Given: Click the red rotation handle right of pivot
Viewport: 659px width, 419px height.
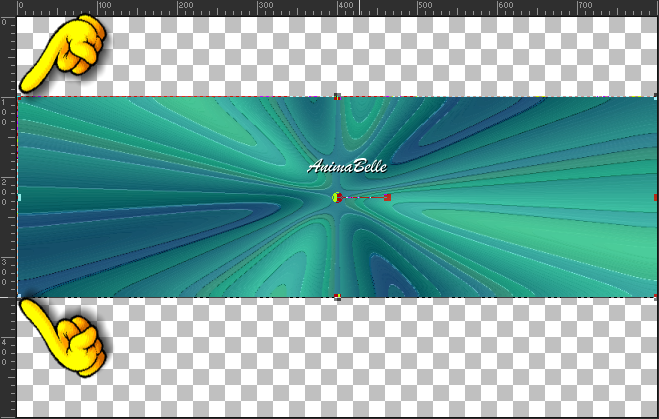Looking at the screenshot, I should (387, 197).
